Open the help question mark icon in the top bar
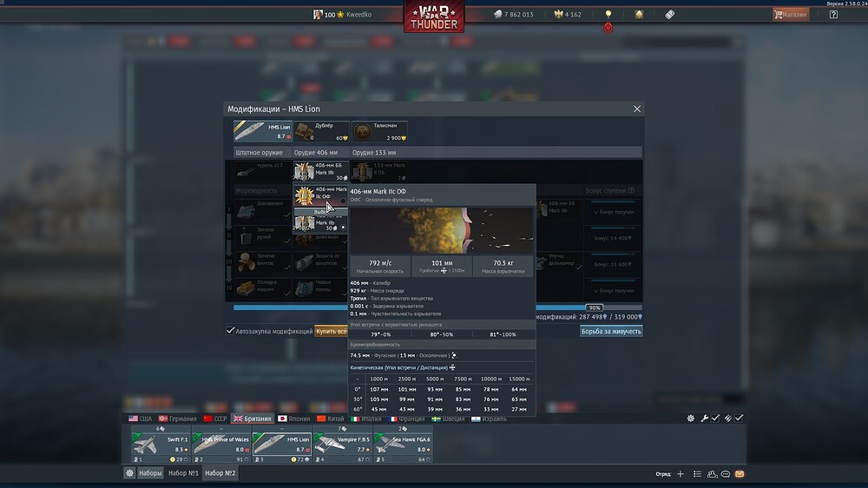 [x=833, y=15]
